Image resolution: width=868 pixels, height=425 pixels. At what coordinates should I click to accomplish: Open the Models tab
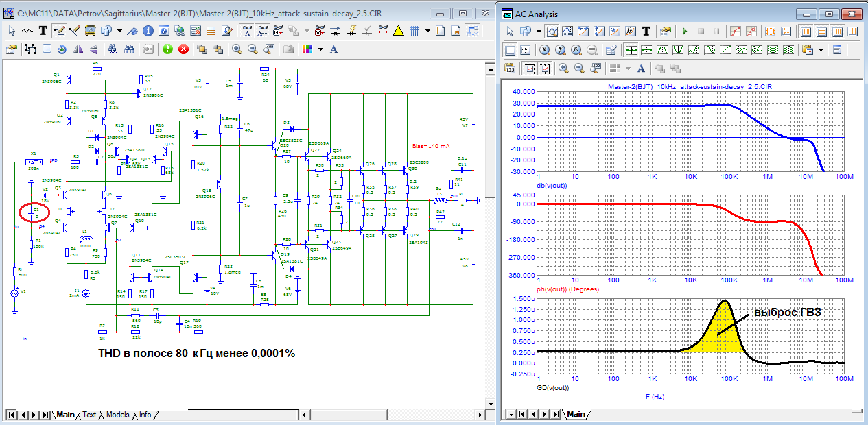pos(117,415)
